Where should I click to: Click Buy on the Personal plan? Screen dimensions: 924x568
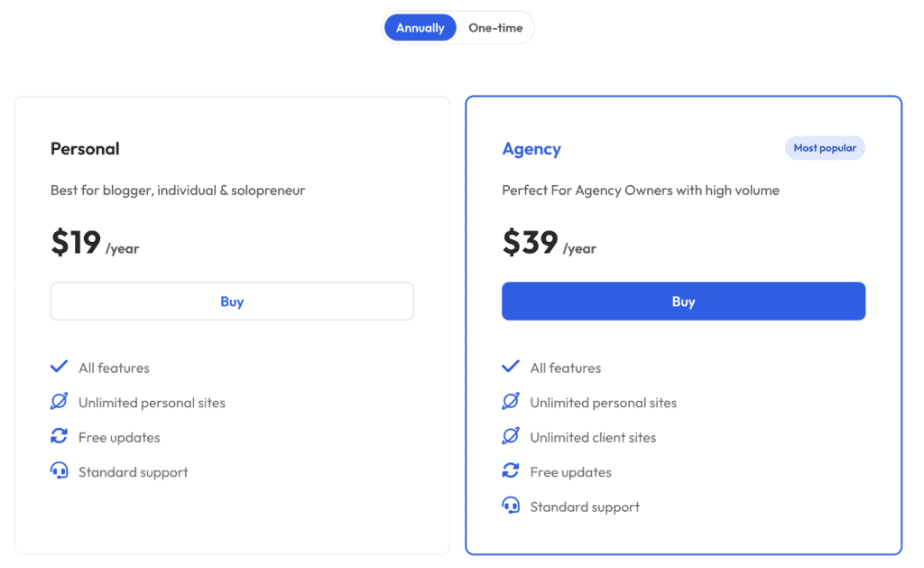[232, 301]
